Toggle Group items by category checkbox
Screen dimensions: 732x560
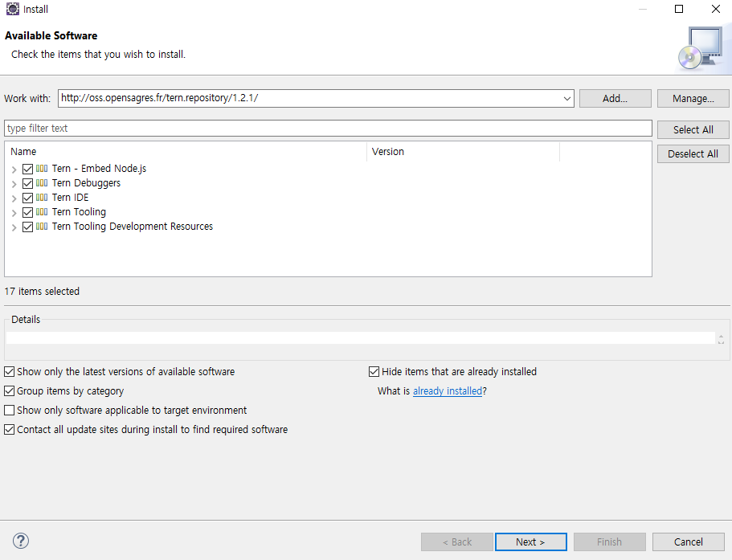pos(10,390)
